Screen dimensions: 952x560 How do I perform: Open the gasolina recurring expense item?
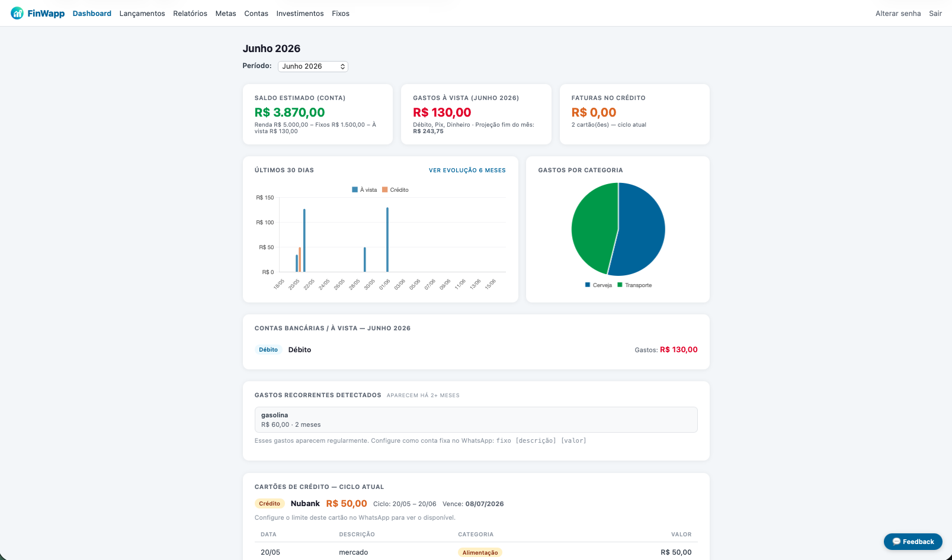(x=476, y=420)
